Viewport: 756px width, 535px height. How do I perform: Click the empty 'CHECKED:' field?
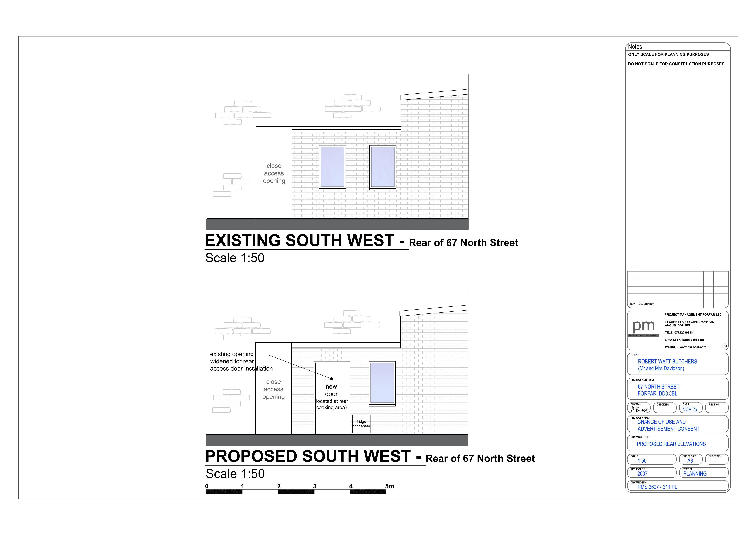tap(665, 408)
